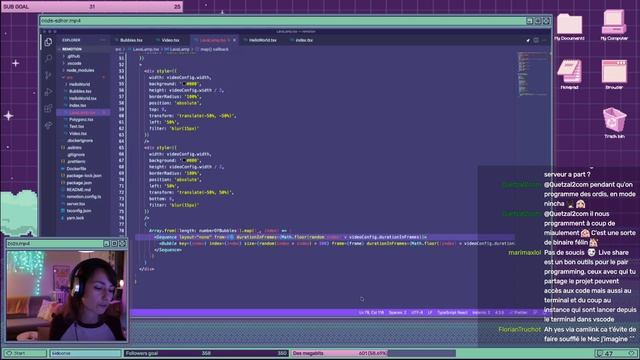Click the TypeScript React language mode
Image resolution: width=640 pixels, height=360 pixels.
pos(452,313)
